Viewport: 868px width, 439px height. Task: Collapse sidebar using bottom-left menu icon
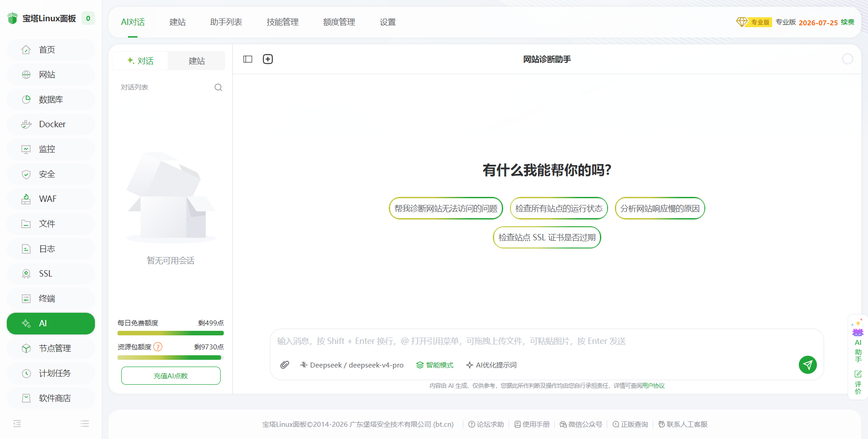(17, 424)
